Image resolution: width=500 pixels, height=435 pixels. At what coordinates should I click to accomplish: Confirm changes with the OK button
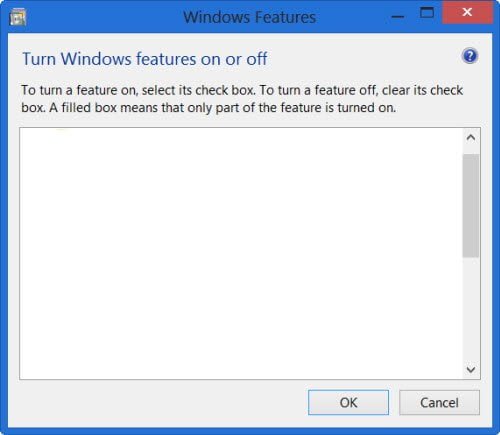coord(348,402)
